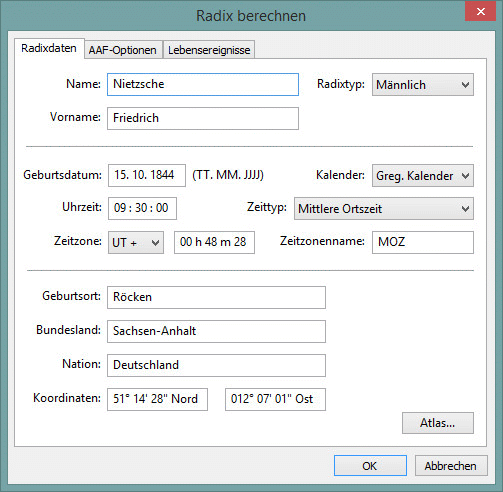Click the Vorname field containing Friedrich

pos(203,118)
